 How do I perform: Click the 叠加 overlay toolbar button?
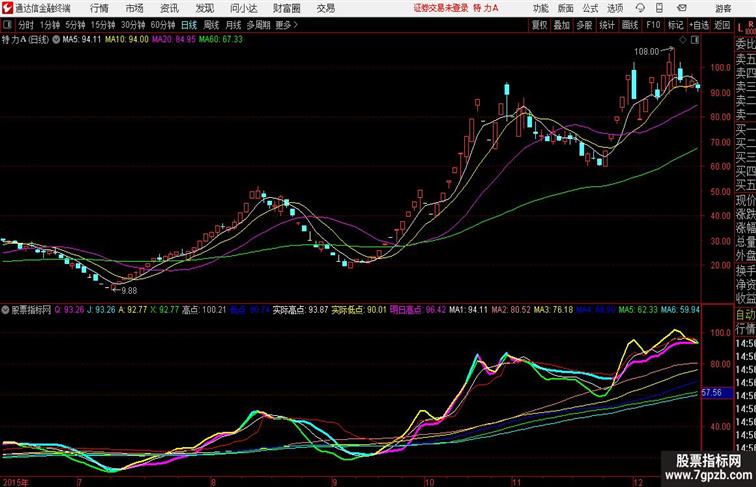[x=562, y=25]
